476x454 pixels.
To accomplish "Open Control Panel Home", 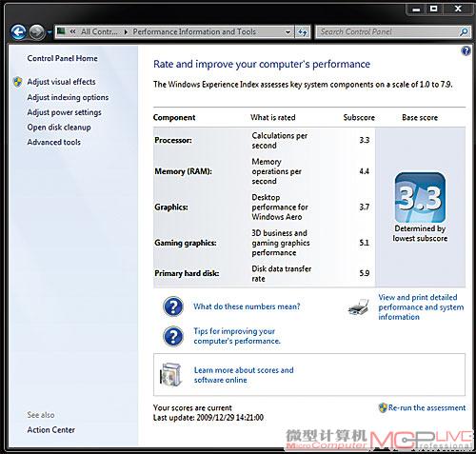I will click(62, 58).
